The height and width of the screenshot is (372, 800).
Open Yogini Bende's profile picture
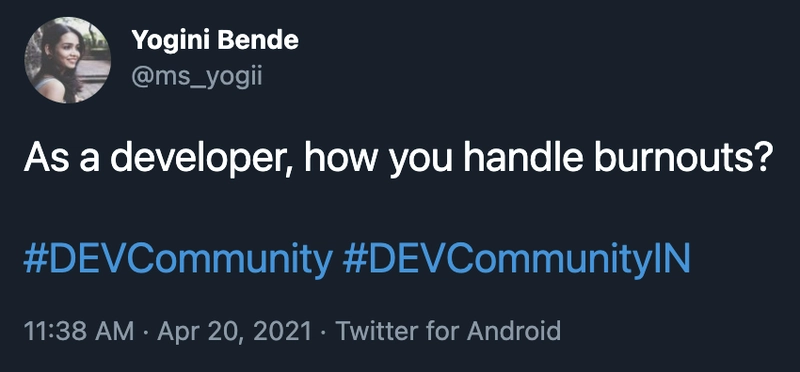tap(67, 60)
